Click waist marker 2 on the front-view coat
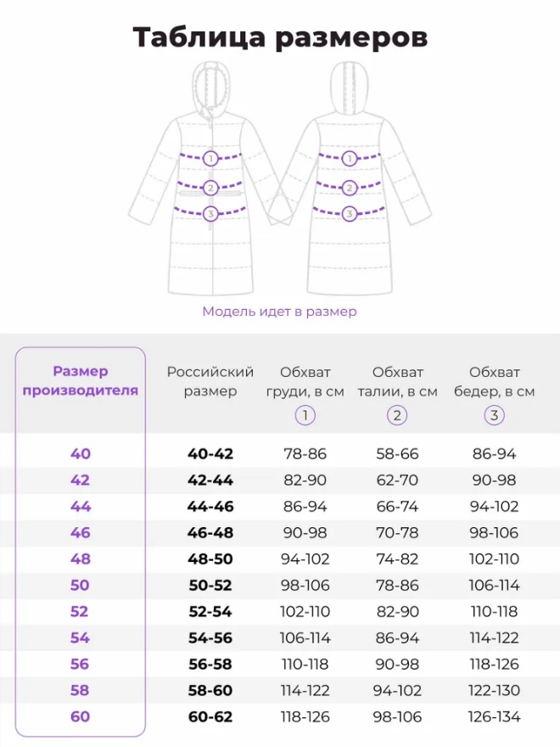Image resolution: width=560 pixels, height=747 pixels. pos(211,187)
